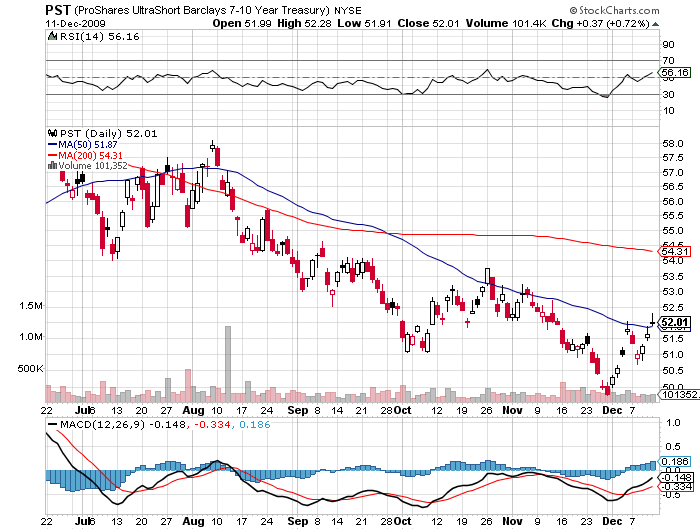Click the green RSI 56.16 value tag

coord(675,72)
